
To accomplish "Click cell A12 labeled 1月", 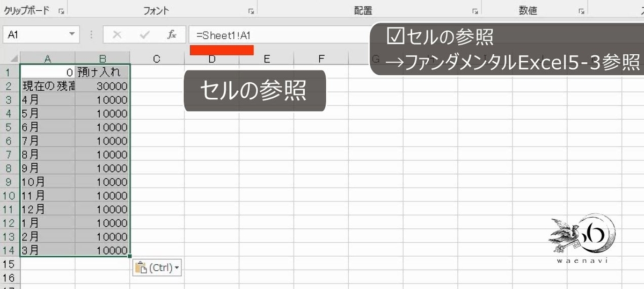I will click(48, 222).
